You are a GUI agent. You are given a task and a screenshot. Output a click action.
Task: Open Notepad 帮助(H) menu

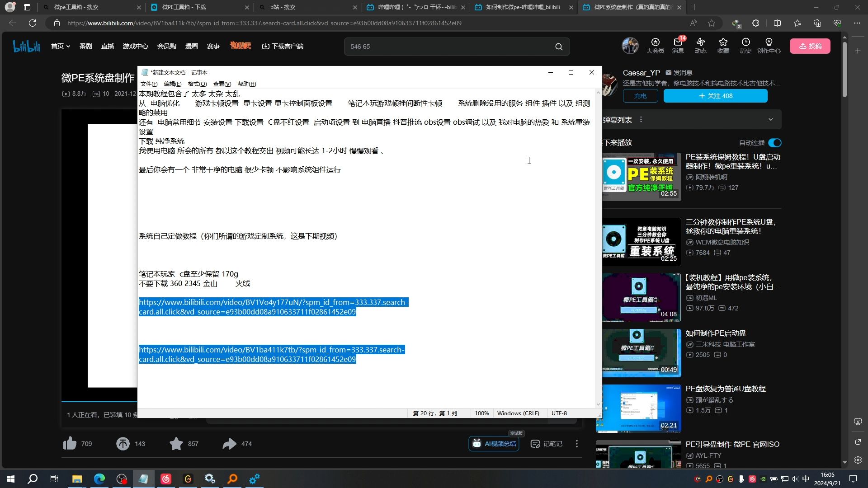[x=247, y=84]
